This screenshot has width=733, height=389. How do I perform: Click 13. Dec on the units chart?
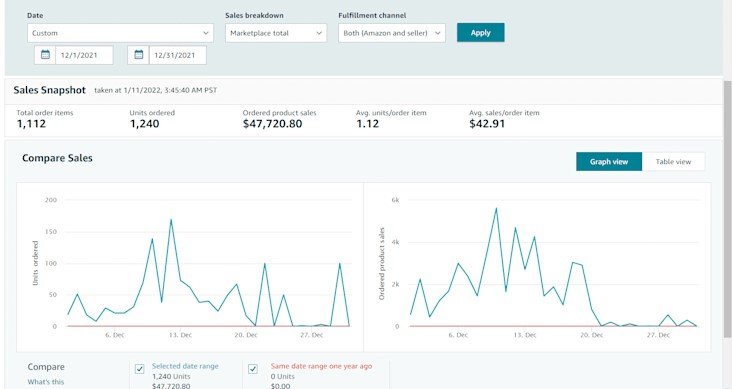coord(180,335)
